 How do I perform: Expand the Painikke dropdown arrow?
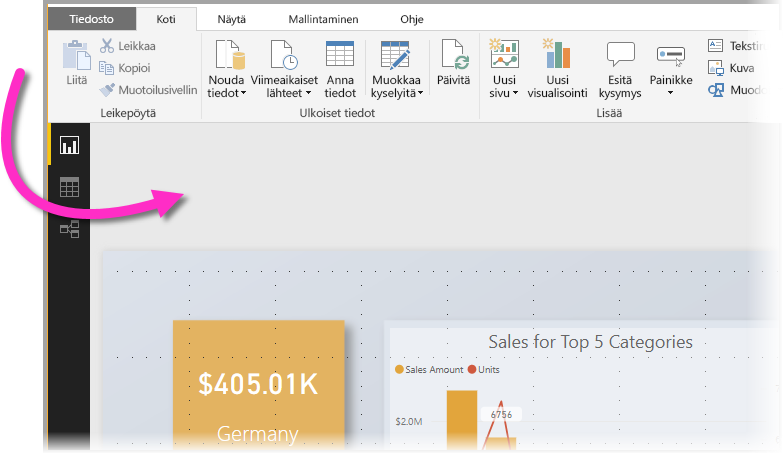click(x=671, y=93)
